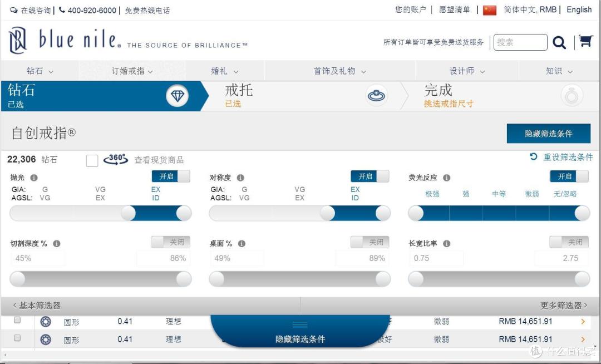Click the orange arrow on second RMB 14,651.91 row
Image resolution: width=601 pixels, height=364 pixels.
[583, 340]
